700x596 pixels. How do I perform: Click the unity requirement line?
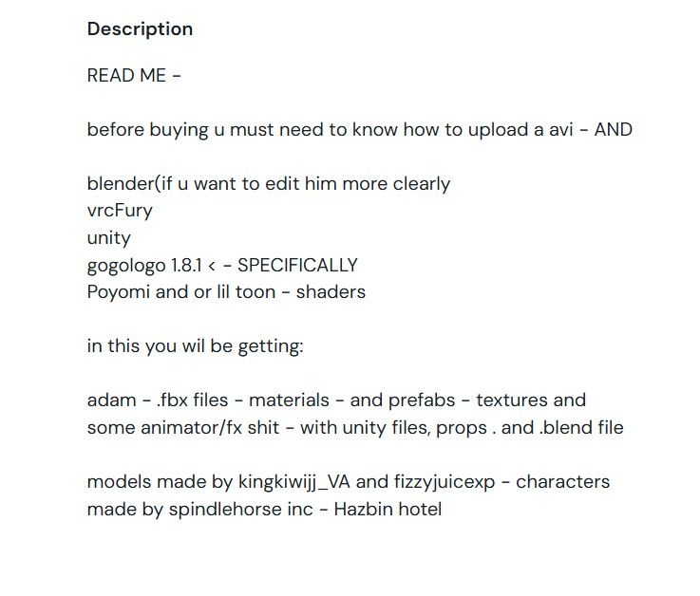click(108, 238)
